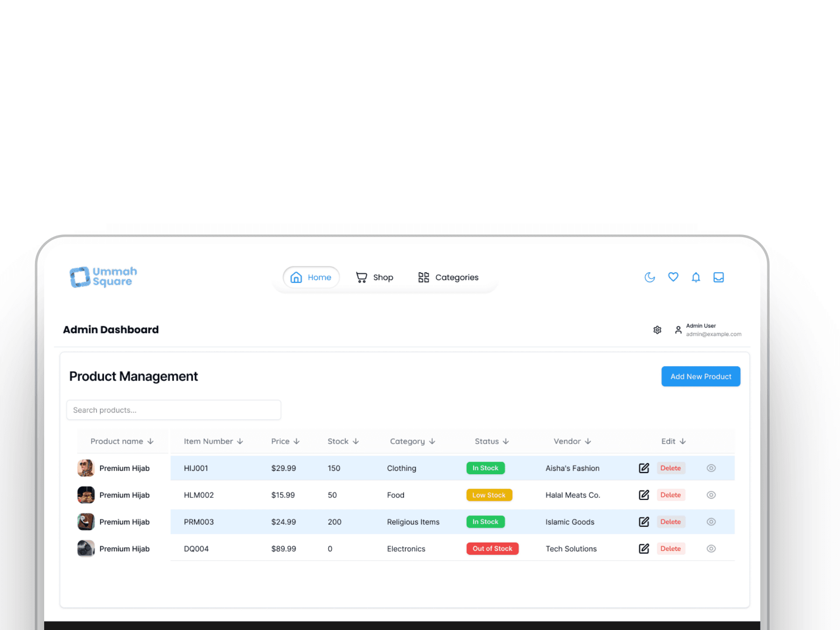Image resolution: width=840 pixels, height=630 pixels.
Task: Click the Admin User profile icon
Action: [678, 329]
